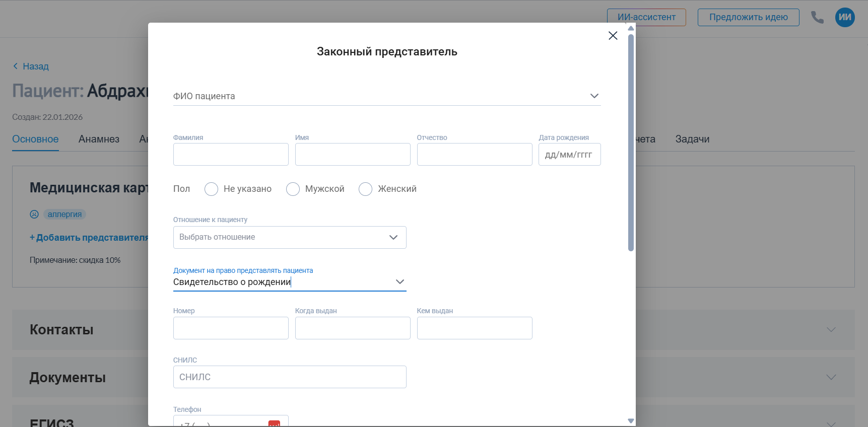The height and width of the screenshot is (427, 868).
Task: Expand the Контакты section chevron
Action: click(x=831, y=330)
